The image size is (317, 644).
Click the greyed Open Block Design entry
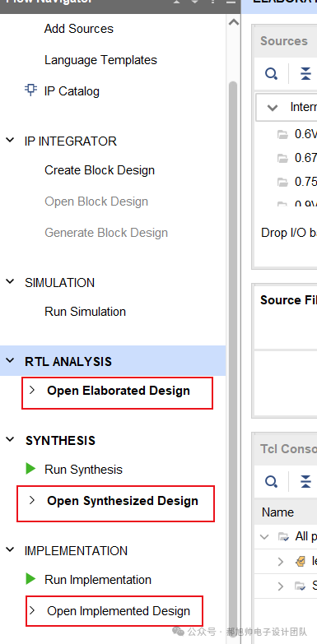96,202
